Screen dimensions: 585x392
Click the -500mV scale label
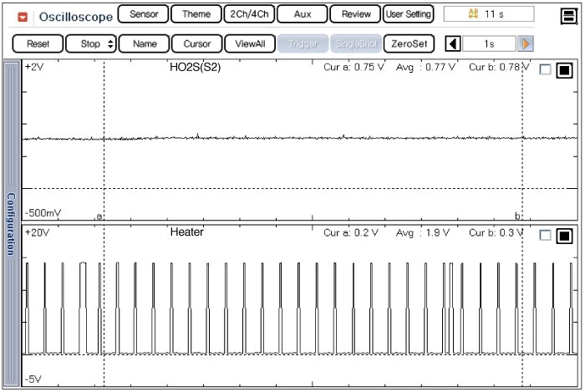[43, 213]
